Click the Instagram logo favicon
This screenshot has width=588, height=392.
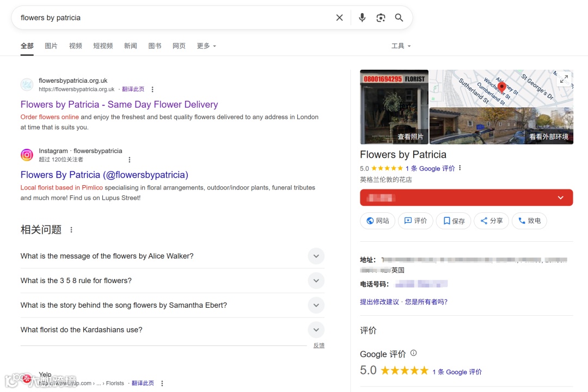coord(27,155)
